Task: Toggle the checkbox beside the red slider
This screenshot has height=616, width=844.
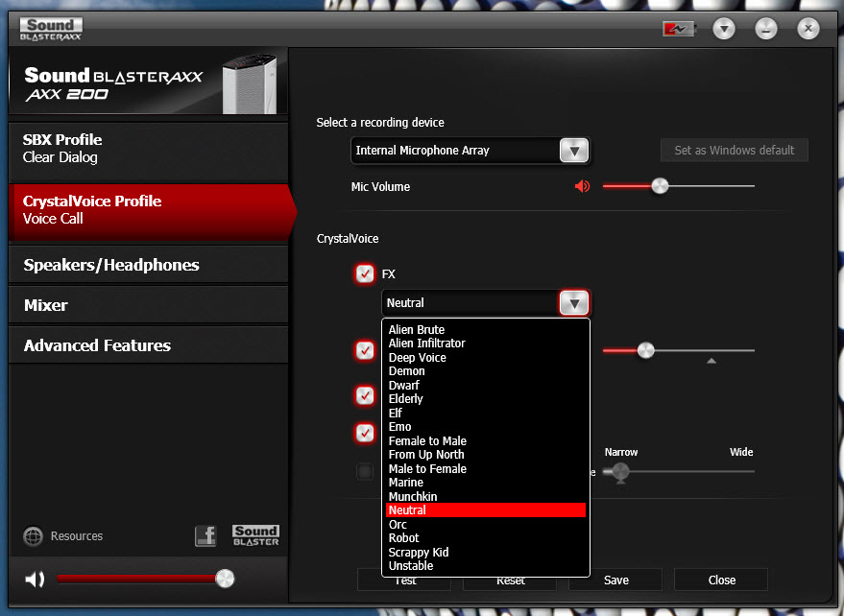Action: coord(365,351)
